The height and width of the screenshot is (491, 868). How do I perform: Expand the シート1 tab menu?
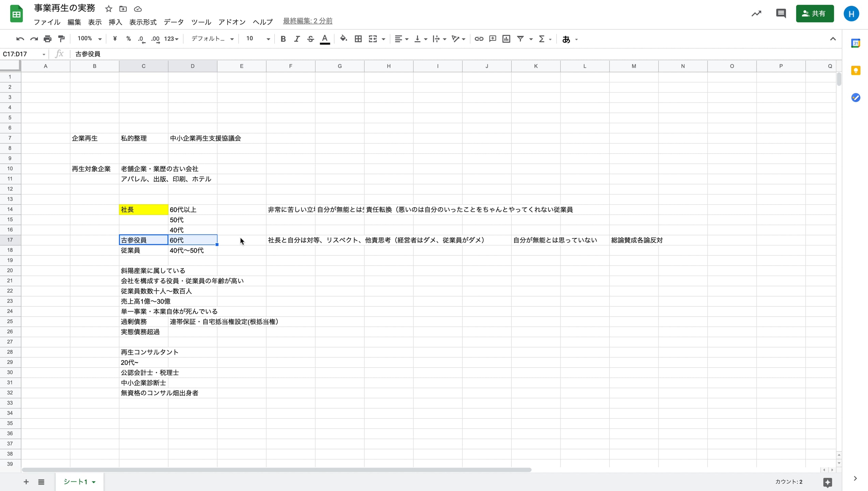pos(94,482)
